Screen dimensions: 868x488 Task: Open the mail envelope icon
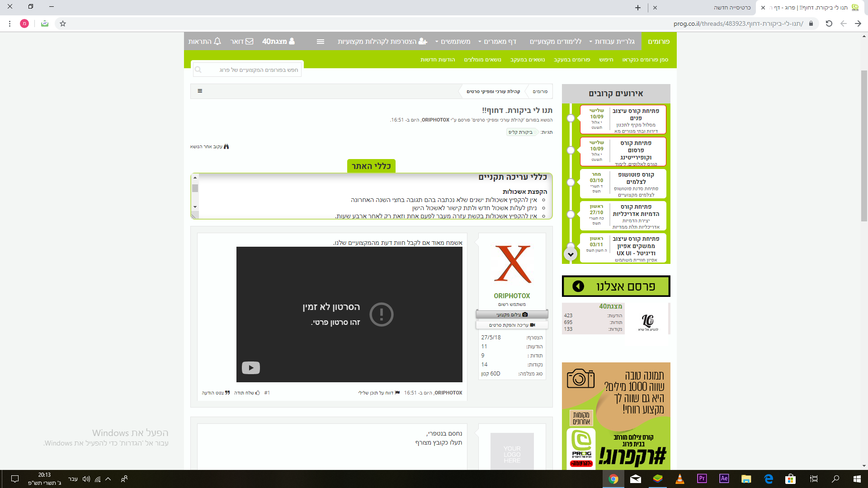click(249, 41)
